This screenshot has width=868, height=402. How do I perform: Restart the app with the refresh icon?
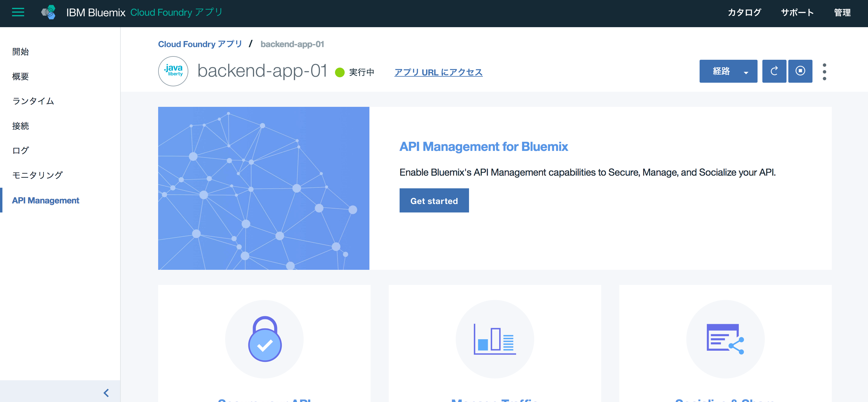coord(774,71)
